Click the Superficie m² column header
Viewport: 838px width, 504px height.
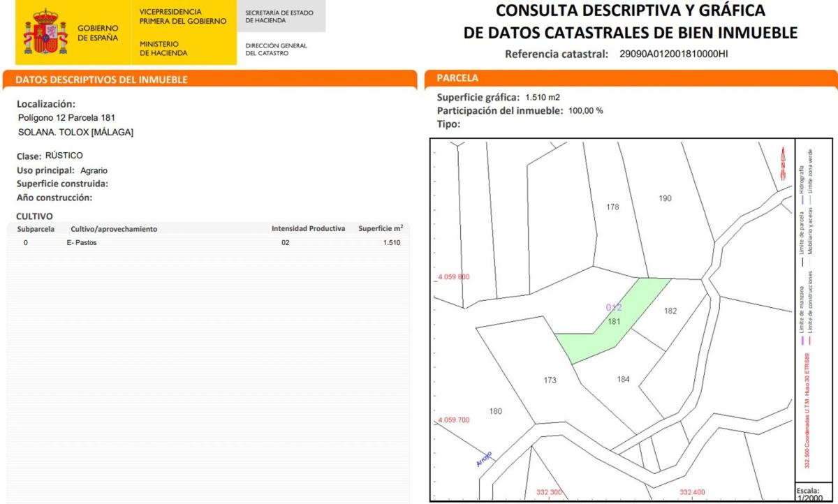pyautogui.click(x=380, y=229)
